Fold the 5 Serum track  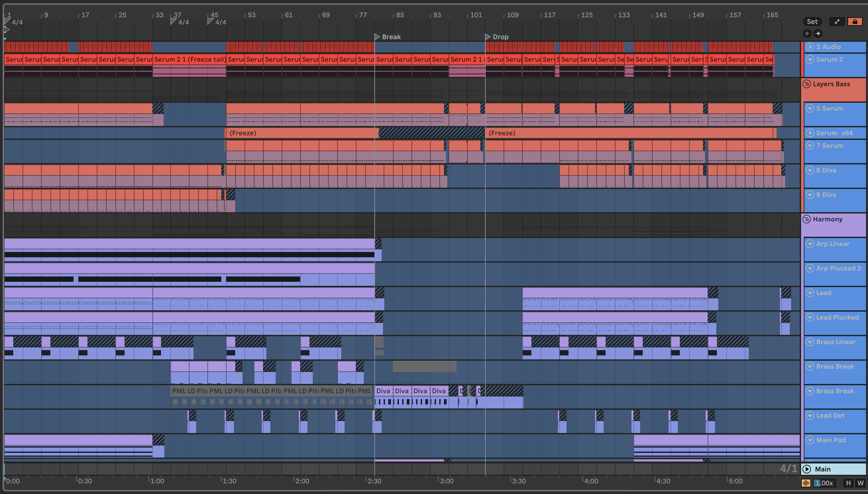click(810, 108)
